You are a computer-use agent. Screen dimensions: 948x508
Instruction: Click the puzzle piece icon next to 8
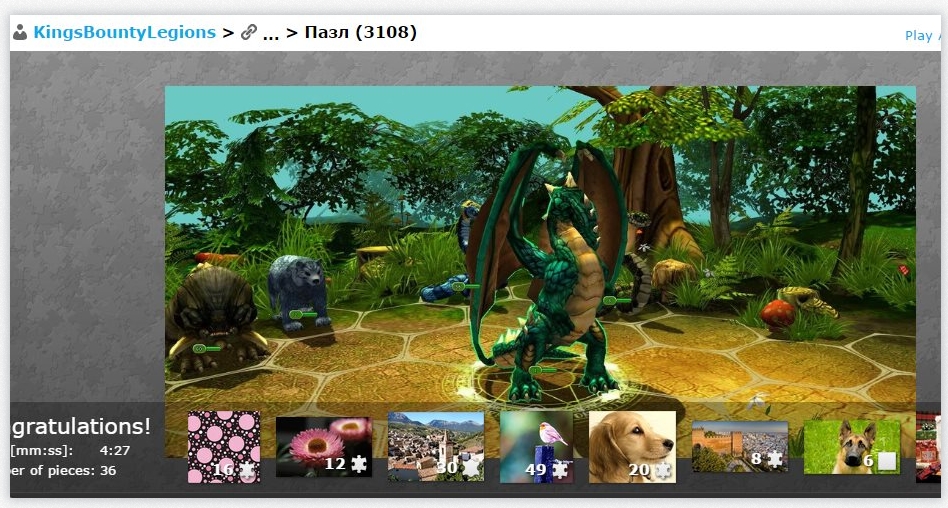point(773,459)
